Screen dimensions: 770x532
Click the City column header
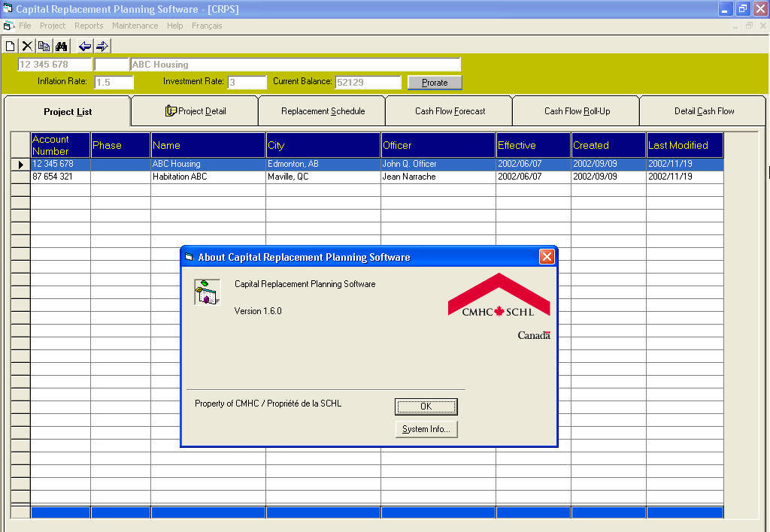coord(323,145)
